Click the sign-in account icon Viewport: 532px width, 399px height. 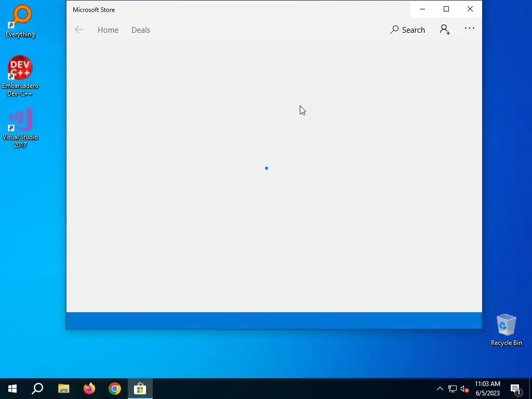[x=445, y=30]
